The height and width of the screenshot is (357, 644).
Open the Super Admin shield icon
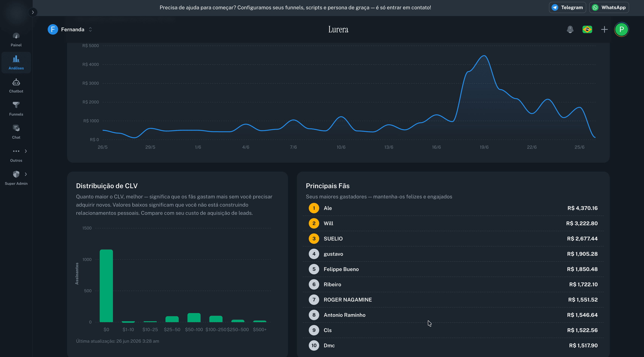pyautogui.click(x=16, y=174)
